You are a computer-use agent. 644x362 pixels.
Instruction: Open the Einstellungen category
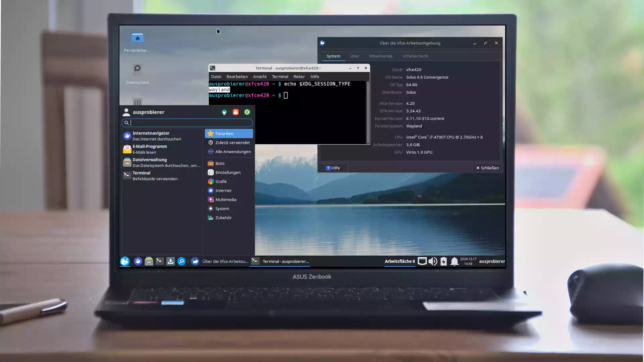click(229, 172)
